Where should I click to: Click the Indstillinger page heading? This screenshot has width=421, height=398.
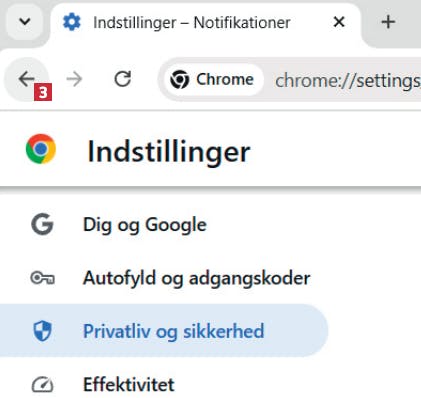pos(169,152)
